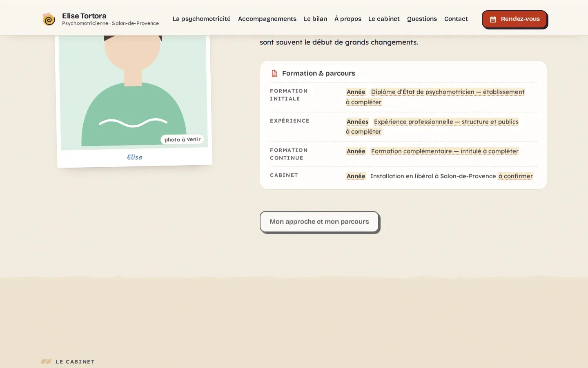The width and height of the screenshot is (588, 368).
Task: Open the La psychomotricité menu item
Action: (201, 19)
